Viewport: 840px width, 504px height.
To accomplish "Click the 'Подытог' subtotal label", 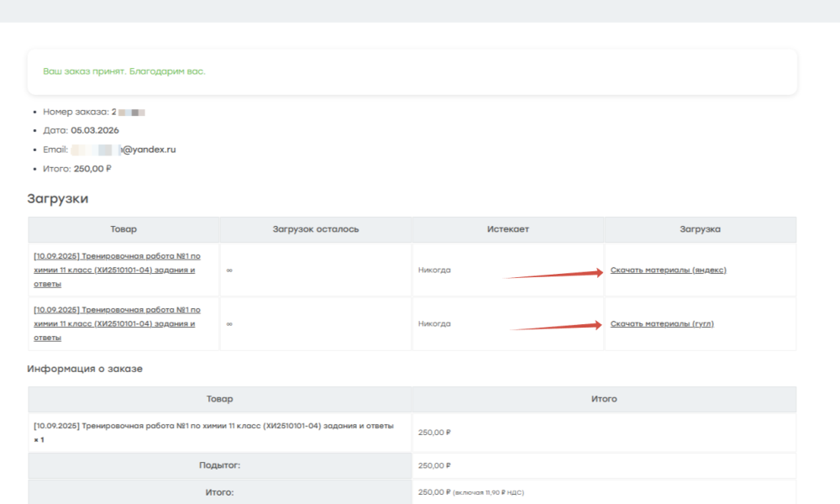I will coord(220,465).
